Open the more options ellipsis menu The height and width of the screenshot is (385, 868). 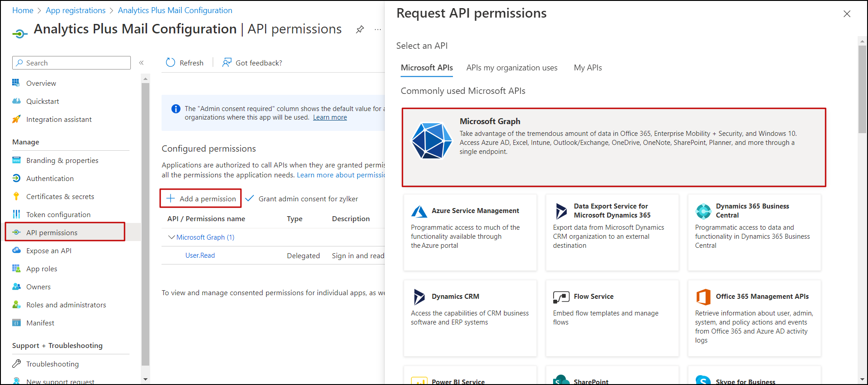point(378,30)
